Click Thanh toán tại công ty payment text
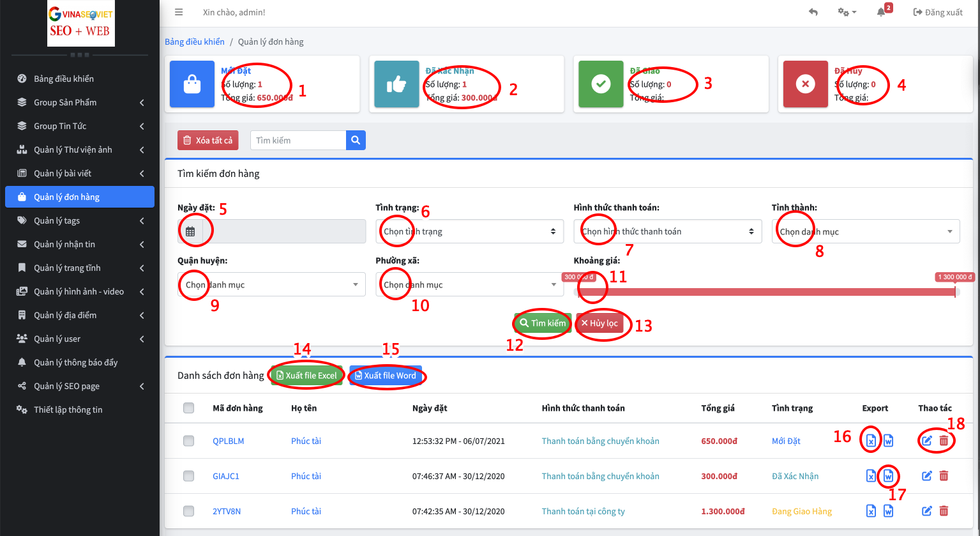 coord(584,511)
